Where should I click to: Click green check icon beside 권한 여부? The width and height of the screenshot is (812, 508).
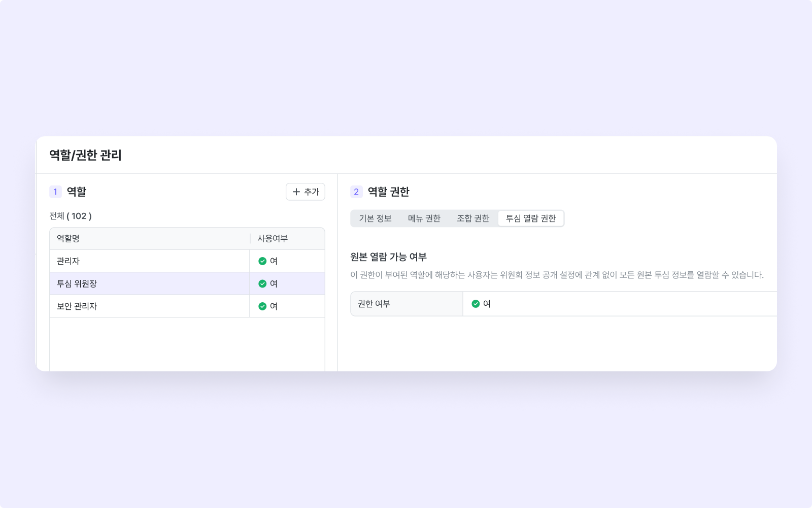tap(476, 304)
